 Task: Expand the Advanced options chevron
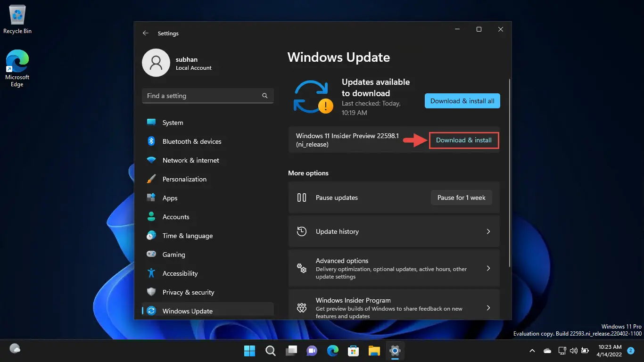[488, 268]
